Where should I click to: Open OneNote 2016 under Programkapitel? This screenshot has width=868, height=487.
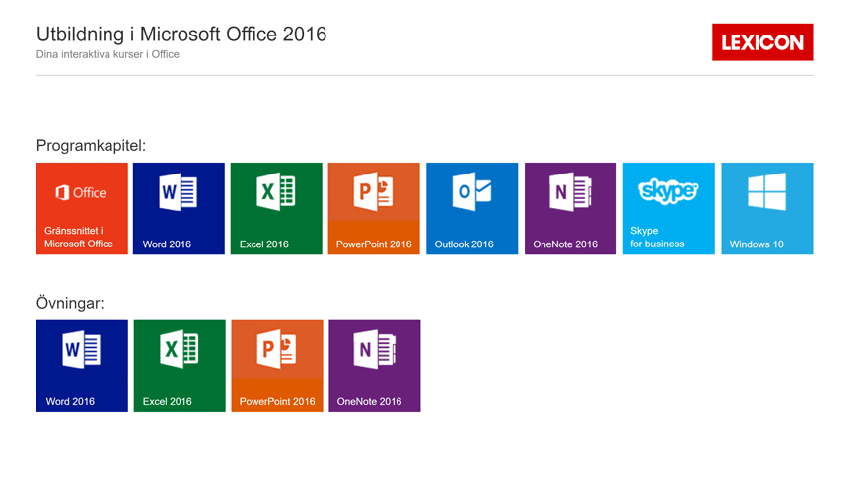[571, 209]
